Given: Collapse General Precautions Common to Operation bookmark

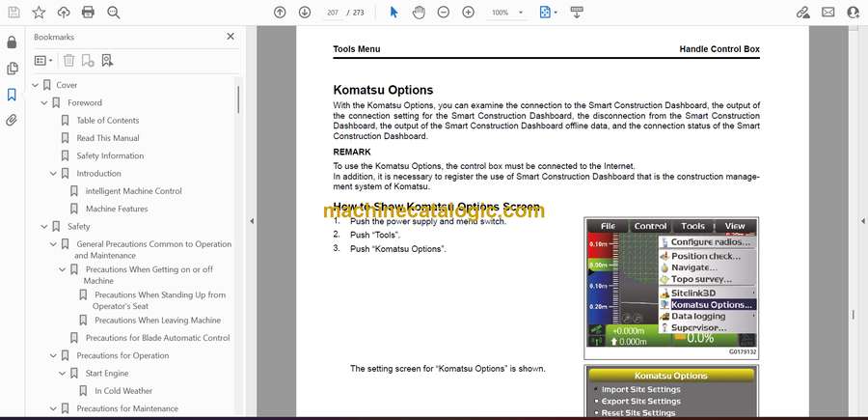Looking at the screenshot, I should pyautogui.click(x=53, y=244).
